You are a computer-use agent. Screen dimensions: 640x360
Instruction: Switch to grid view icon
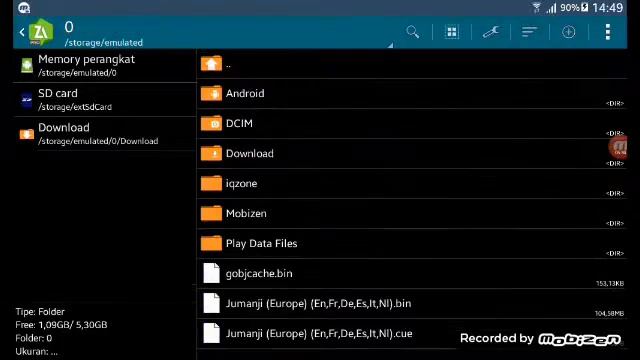click(451, 32)
